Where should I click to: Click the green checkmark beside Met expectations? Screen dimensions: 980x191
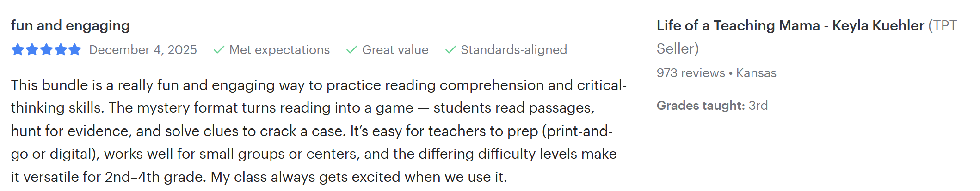[219, 50]
